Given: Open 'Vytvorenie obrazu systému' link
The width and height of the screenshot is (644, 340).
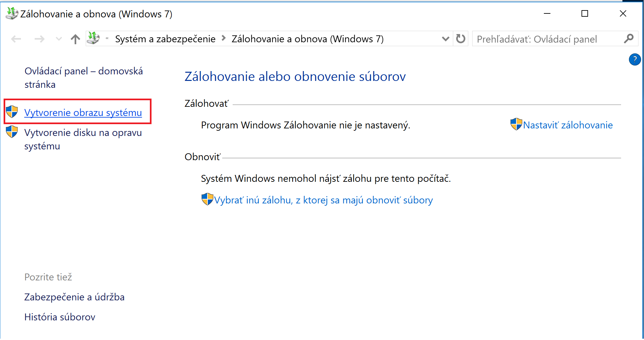Looking at the screenshot, I should [83, 113].
